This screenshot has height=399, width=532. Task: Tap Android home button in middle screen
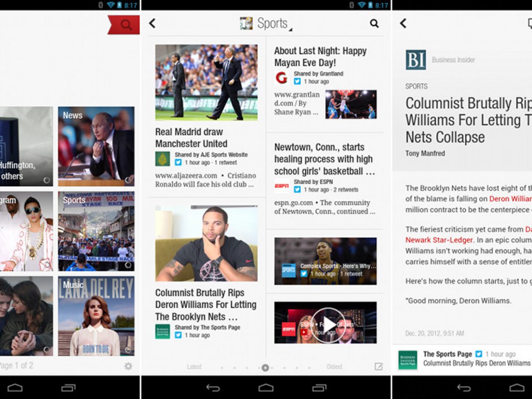(x=266, y=388)
